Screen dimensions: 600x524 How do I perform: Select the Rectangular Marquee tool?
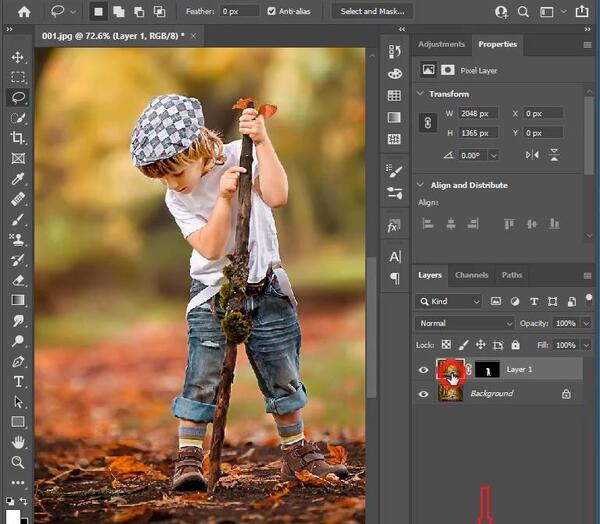[18, 77]
